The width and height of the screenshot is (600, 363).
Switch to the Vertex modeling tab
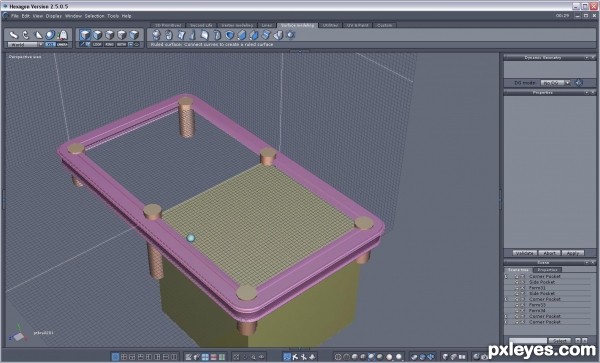(x=237, y=25)
